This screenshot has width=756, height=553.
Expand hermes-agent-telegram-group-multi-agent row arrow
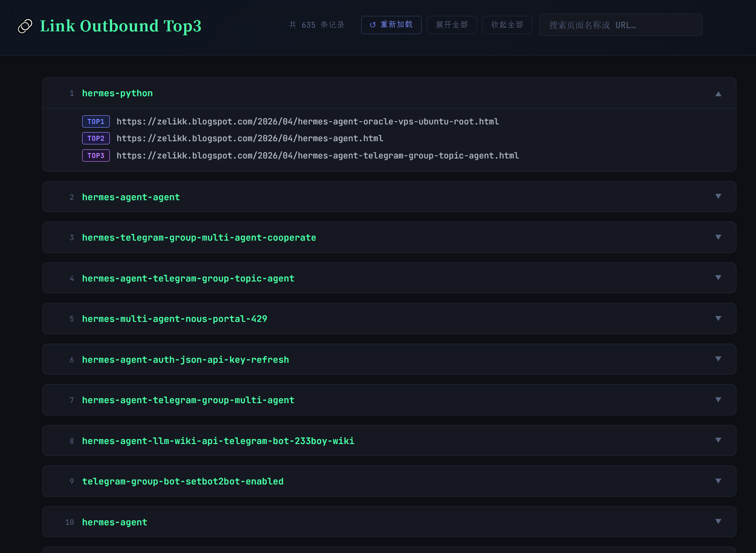tap(718, 400)
